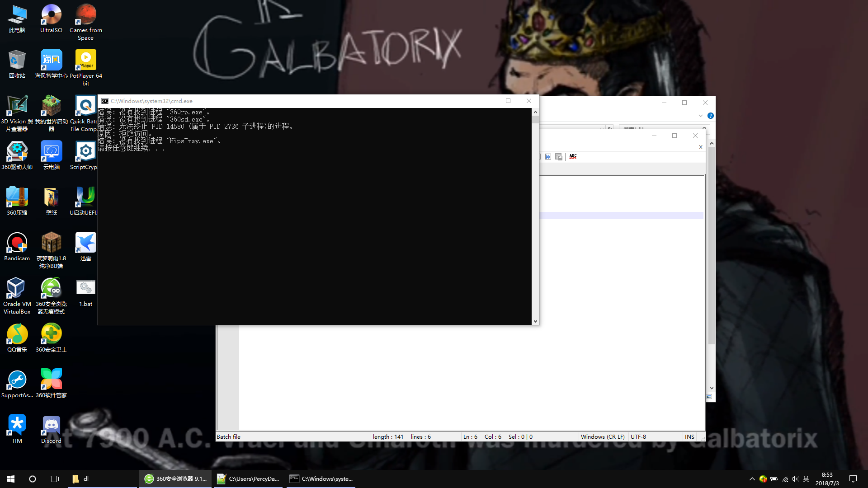Click Explorer scrollbar up arrow

(x=712, y=143)
